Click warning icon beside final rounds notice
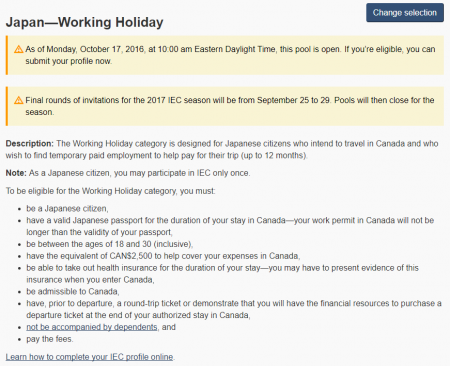The height and width of the screenshot is (366, 450). (x=19, y=100)
